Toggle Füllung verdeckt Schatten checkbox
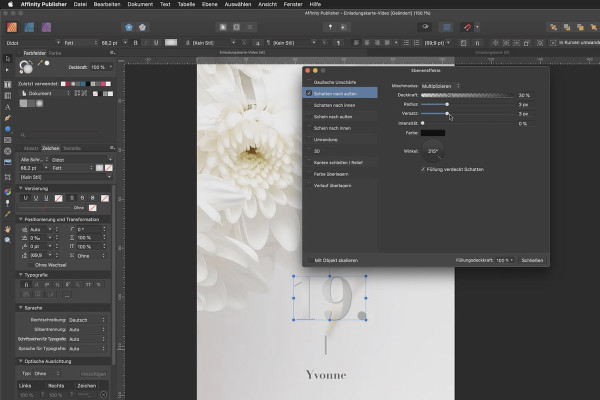The image size is (600, 400). coord(423,169)
